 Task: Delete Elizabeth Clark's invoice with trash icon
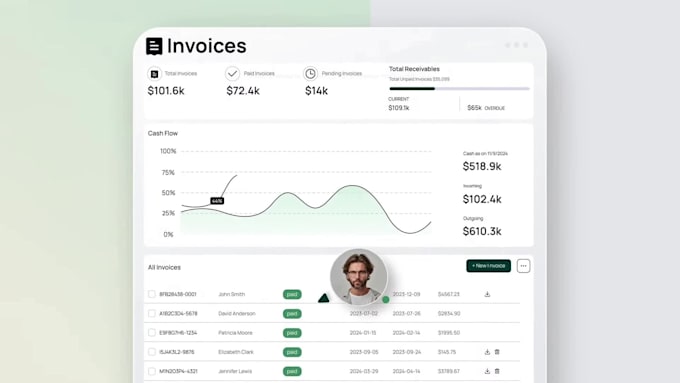(497, 352)
